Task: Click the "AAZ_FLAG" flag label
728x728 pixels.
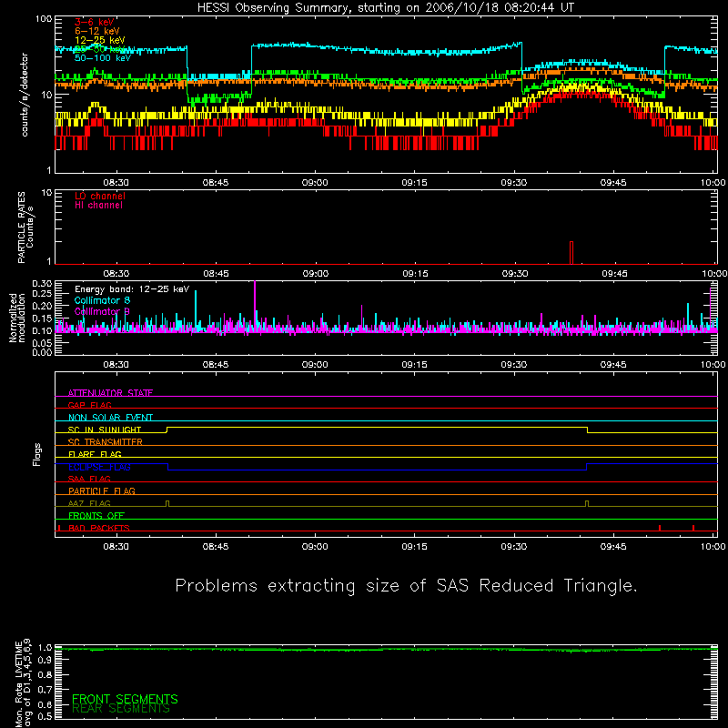Action: click(89, 503)
